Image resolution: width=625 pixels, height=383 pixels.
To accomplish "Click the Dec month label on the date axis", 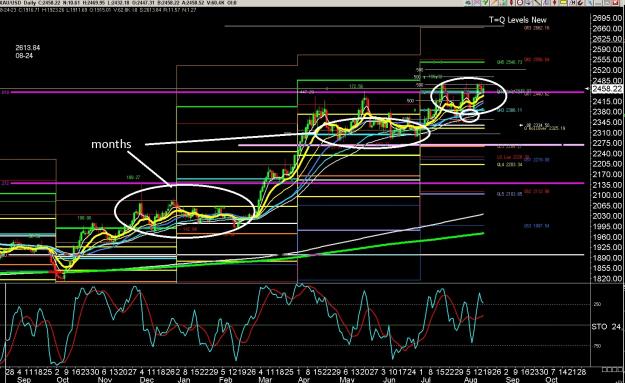I will tap(146, 379).
